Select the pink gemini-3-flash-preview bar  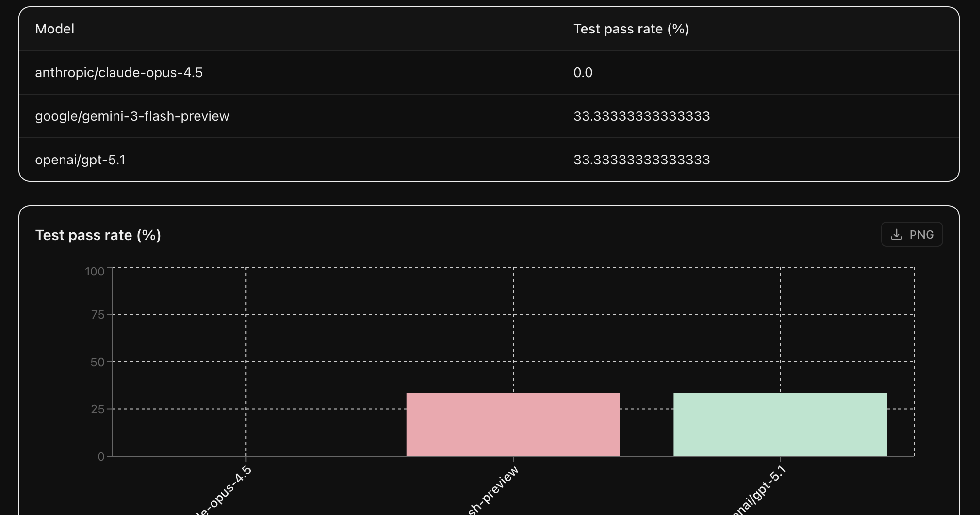tap(512, 424)
